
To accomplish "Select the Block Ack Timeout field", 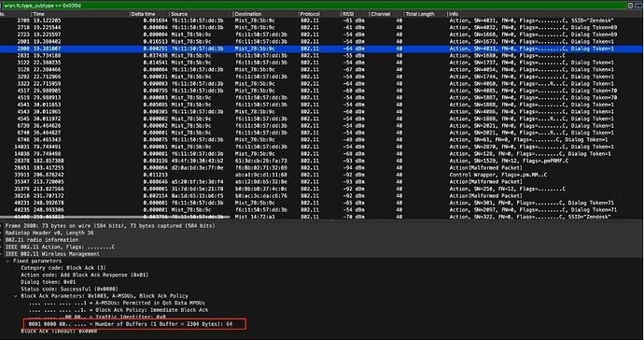I will click(59, 331).
